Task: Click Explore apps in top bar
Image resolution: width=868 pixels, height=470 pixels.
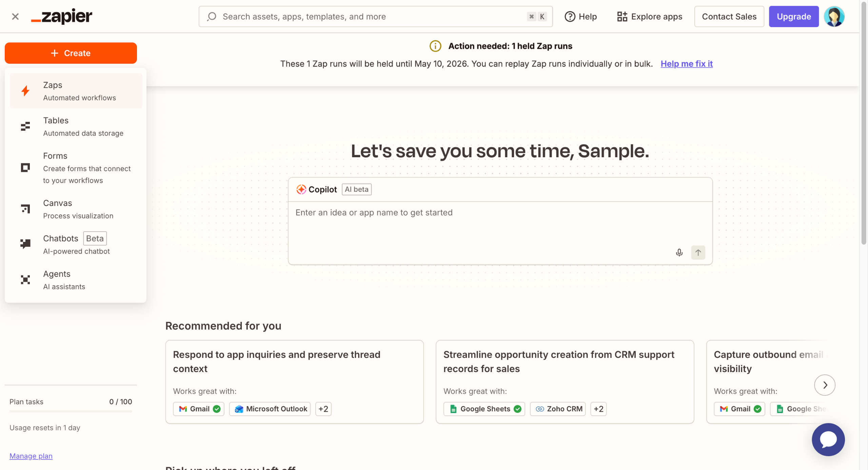Action: coord(649,16)
